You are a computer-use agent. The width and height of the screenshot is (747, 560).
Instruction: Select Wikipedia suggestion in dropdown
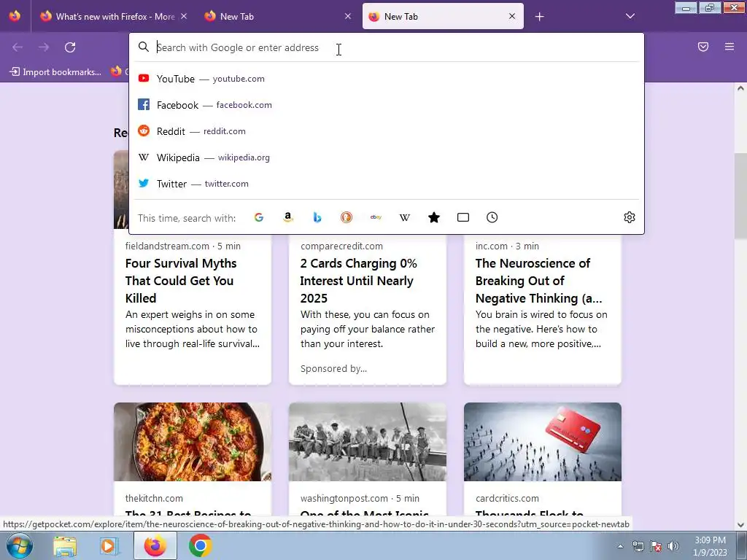pyautogui.click(x=387, y=157)
